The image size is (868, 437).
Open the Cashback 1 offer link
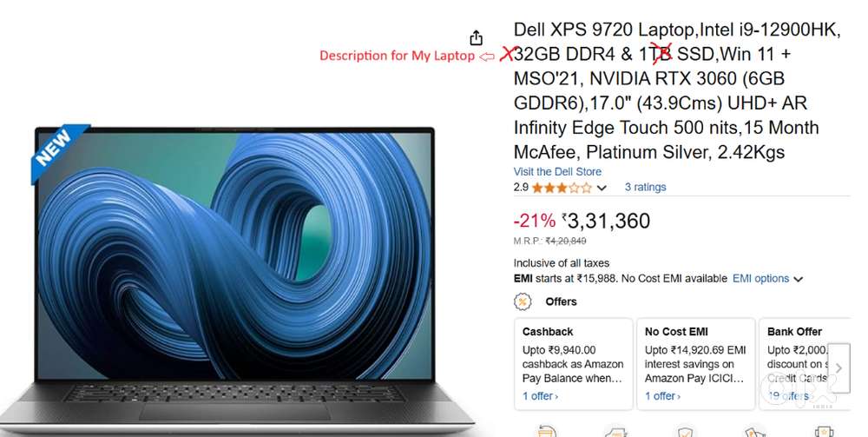point(540,396)
